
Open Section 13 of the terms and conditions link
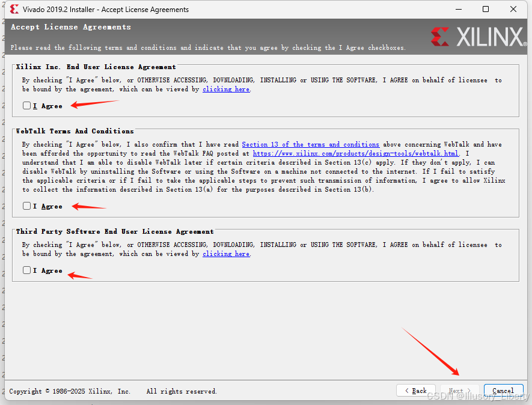310,144
